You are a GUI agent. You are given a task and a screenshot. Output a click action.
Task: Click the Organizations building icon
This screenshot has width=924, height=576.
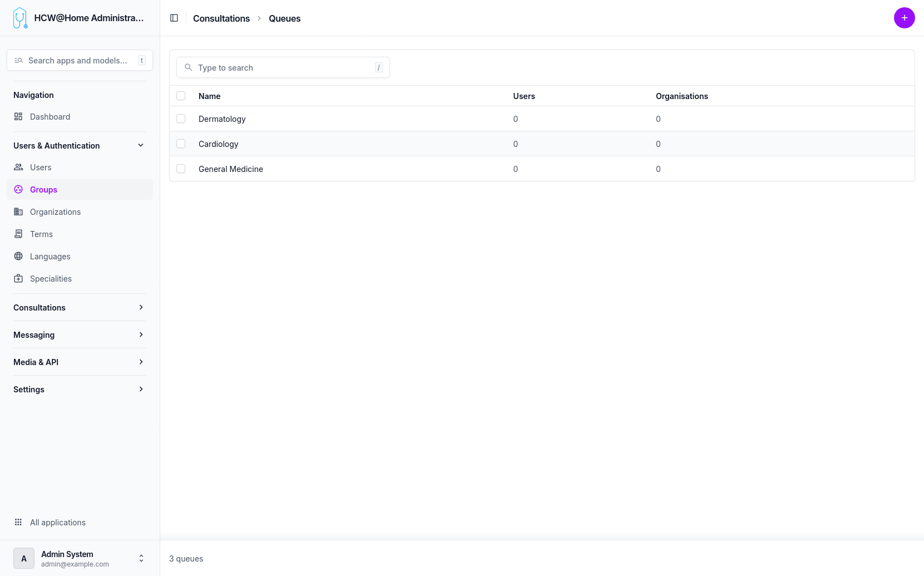click(x=18, y=212)
